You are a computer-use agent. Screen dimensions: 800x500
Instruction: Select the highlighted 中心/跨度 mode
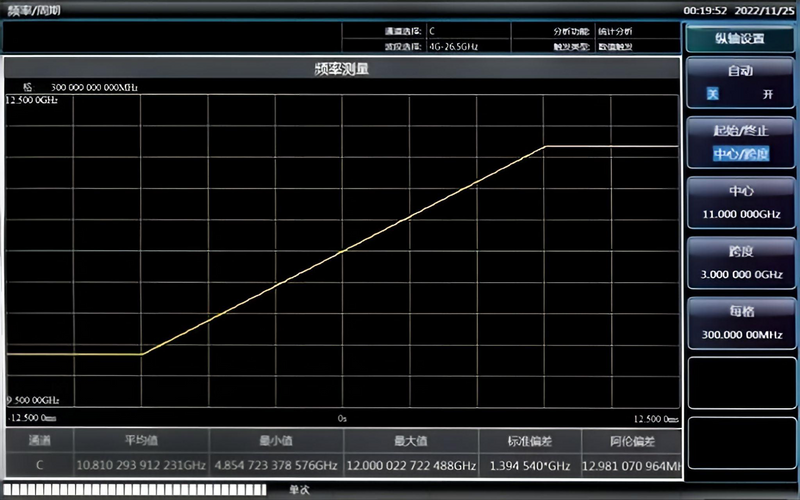click(x=740, y=154)
